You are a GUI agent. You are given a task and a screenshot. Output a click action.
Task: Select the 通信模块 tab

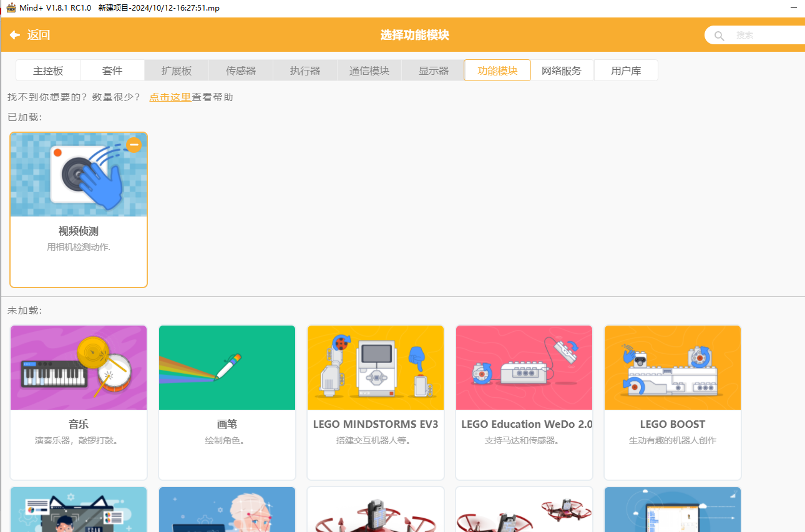[x=369, y=70]
